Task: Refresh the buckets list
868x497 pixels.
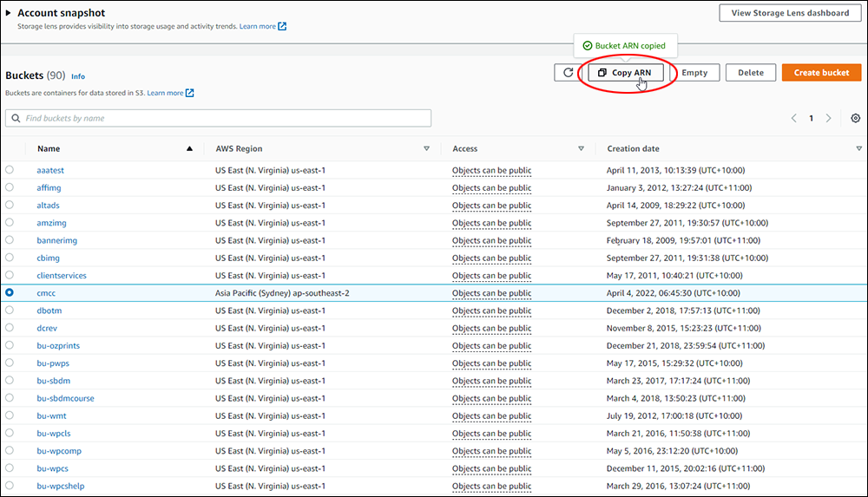Action: click(x=568, y=73)
